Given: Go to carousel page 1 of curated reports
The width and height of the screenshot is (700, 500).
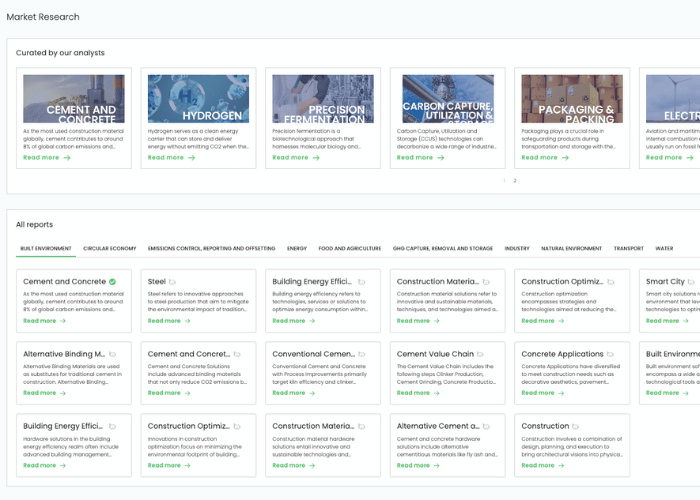Looking at the screenshot, I should [504, 181].
